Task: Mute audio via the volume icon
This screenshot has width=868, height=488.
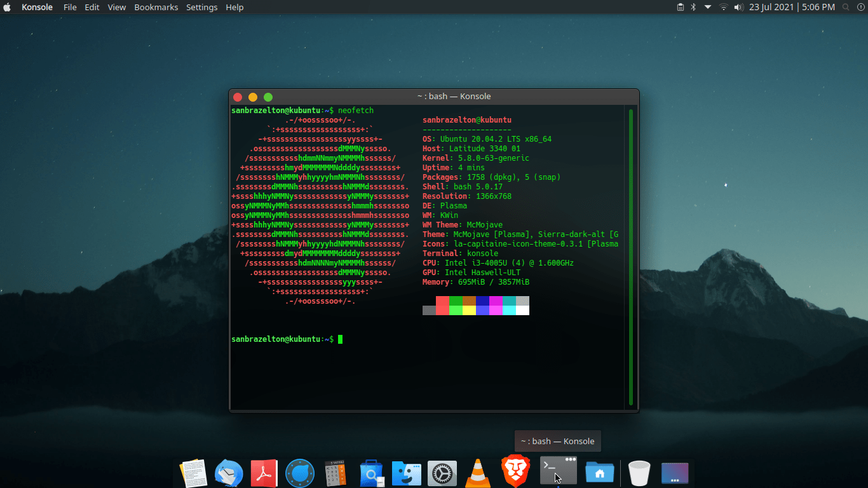Action: pyautogui.click(x=738, y=7)
